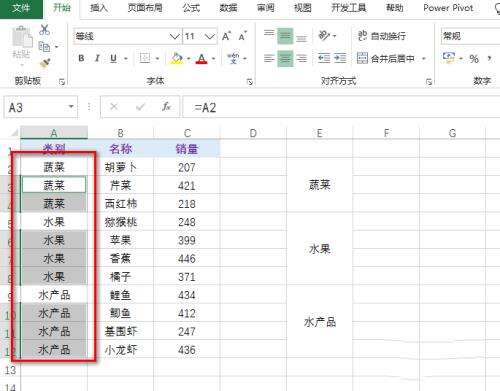Align text right
500x391 pixels.
pyautogui.click(x=301, y=59)
